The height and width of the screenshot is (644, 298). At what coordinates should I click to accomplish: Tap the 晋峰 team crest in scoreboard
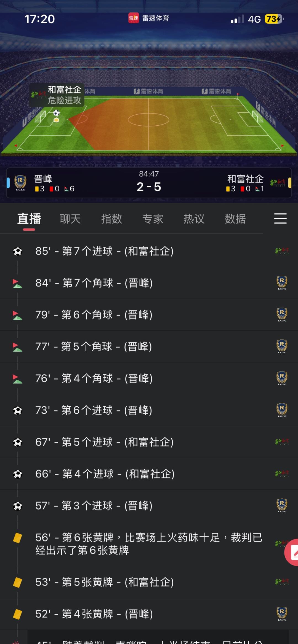point(20,183)
